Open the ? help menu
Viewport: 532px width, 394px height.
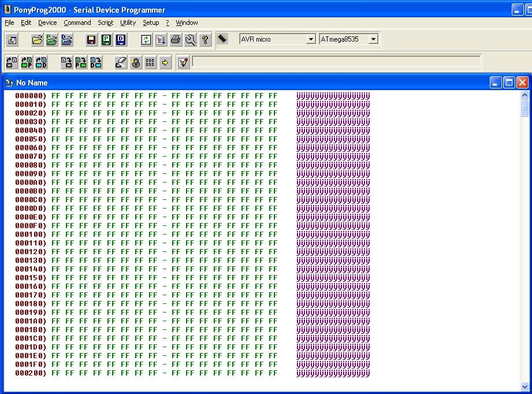[x=168, y=23]
